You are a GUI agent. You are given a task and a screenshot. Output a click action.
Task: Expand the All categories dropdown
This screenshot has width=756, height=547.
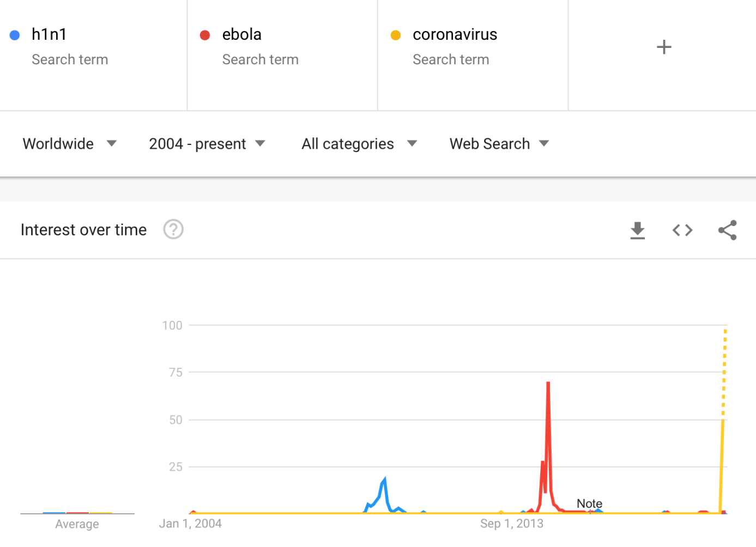359,144
